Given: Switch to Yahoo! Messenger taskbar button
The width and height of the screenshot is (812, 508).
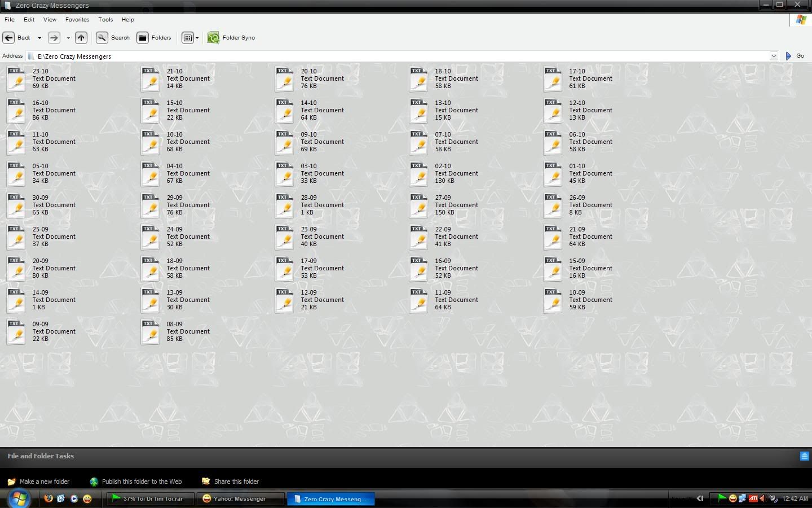Looking at the screenshot, I should [x=240, y=499].
